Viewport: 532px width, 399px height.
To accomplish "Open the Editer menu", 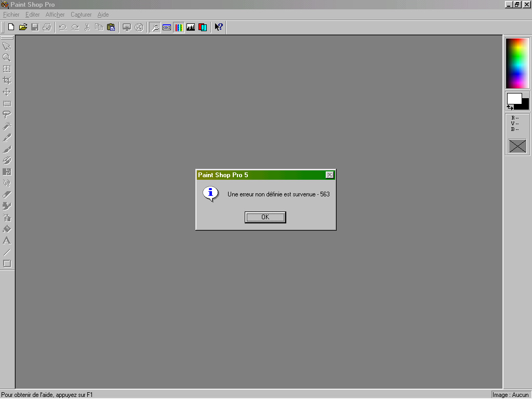I will pos(33,15).
